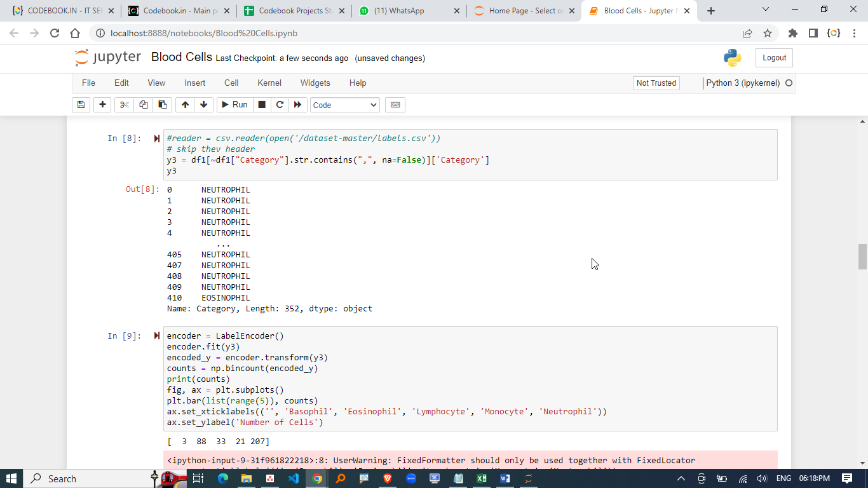
Task: Open Microsoft Edge from taskbar
Action: (x=222, y=478)
